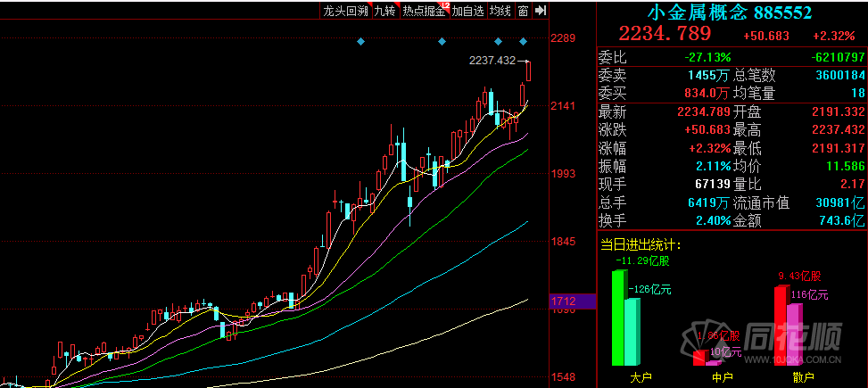Add stock via 加自选 button
The width and height of the screenshot is (868, 388).
467,10
